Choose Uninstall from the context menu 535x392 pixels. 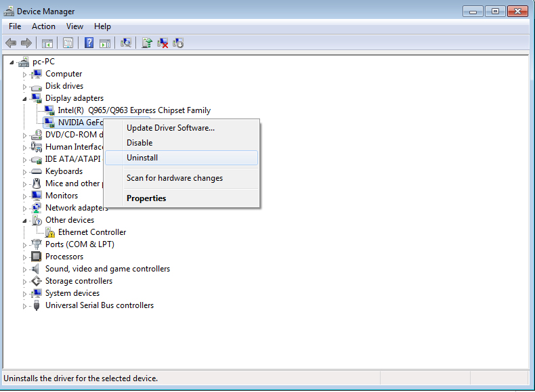coord(181,158)
